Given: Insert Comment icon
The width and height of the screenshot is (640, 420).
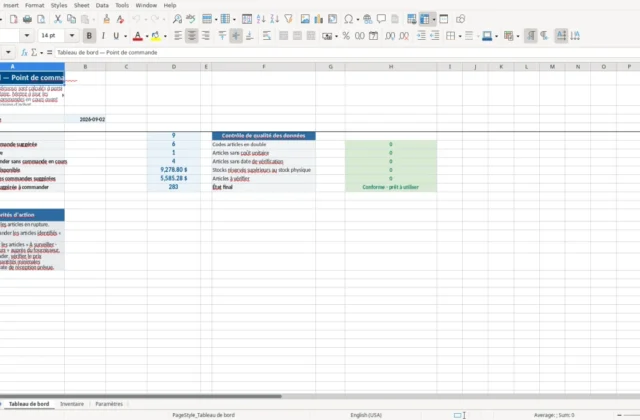Looking at the screenshot, I should (x=381, y=19).
